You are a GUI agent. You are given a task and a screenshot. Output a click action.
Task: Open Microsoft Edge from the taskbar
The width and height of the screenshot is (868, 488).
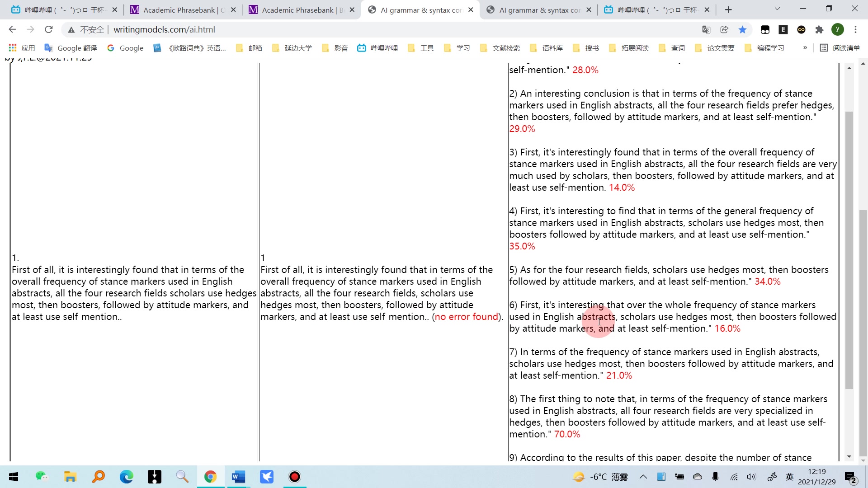[126, 477]
